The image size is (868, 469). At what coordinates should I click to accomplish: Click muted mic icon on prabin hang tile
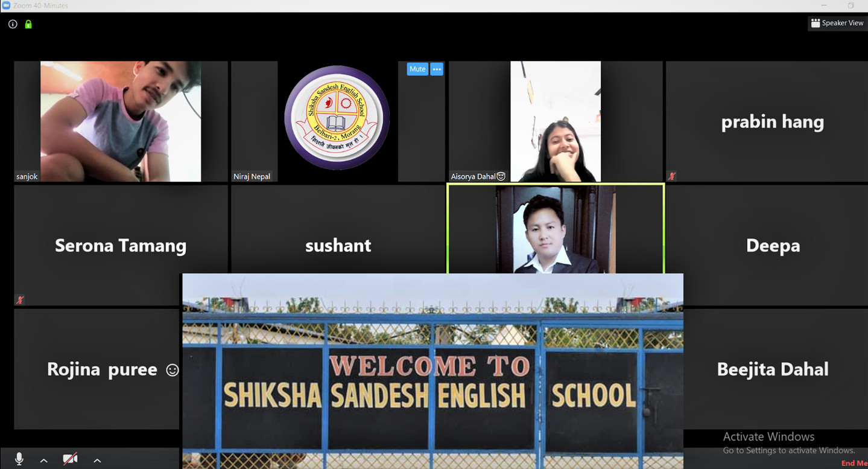coord(671,176)
